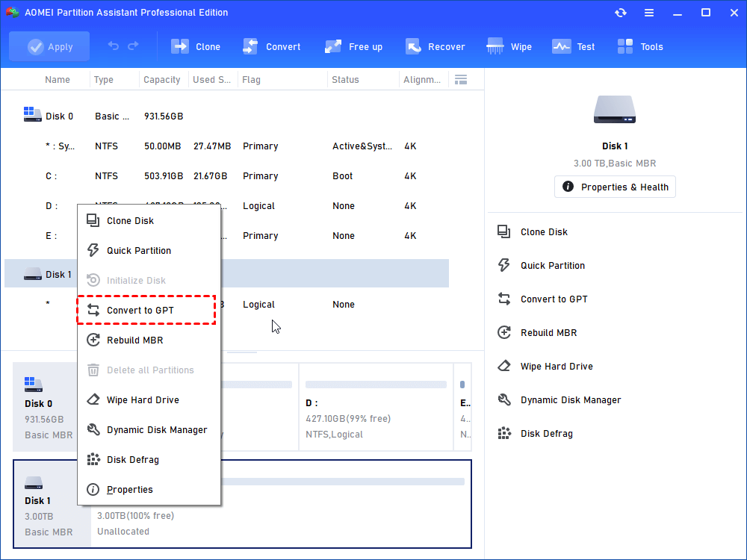Click the eraser icon in context menu

pyautogui.click(x=93, y=399)
